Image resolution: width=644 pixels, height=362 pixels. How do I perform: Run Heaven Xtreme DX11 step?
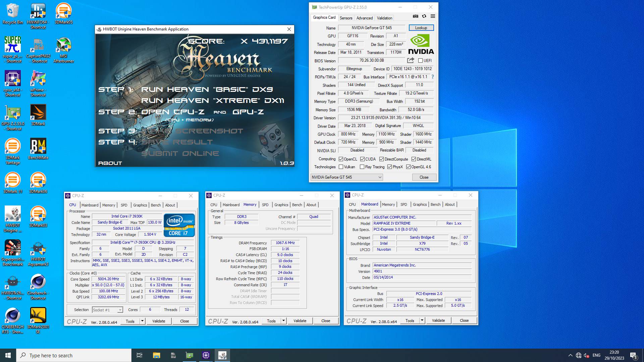(213, 101)
